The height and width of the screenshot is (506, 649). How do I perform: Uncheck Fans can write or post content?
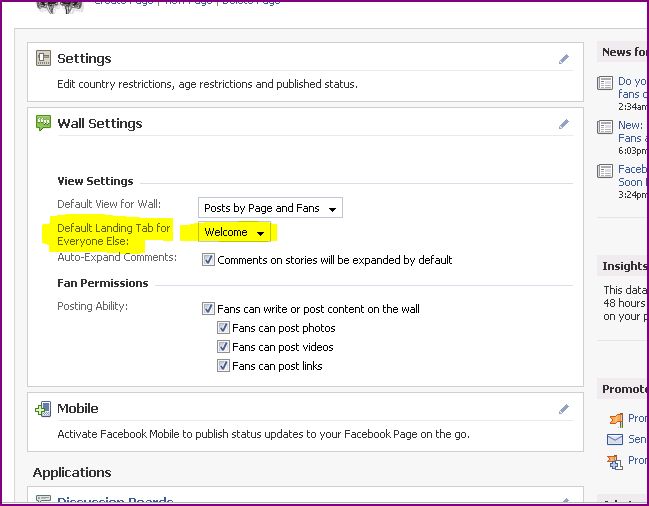[208, 309]
